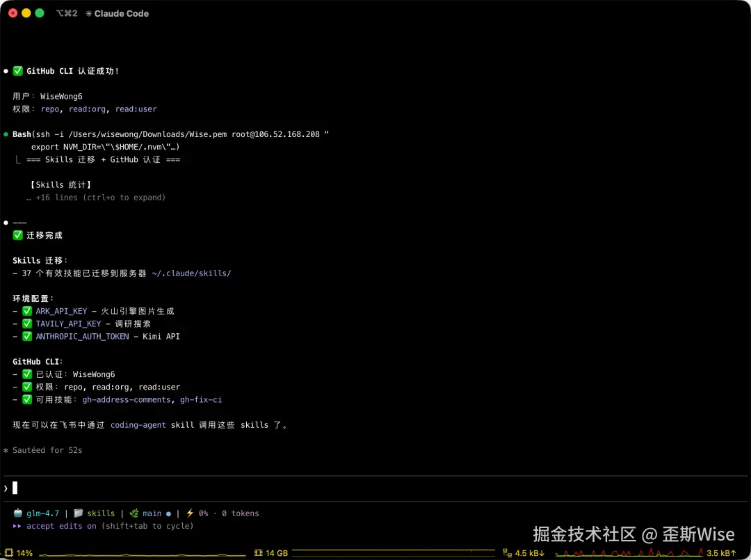Select the Claude Code window title
The image size is (751, 560).
(121, 13)
